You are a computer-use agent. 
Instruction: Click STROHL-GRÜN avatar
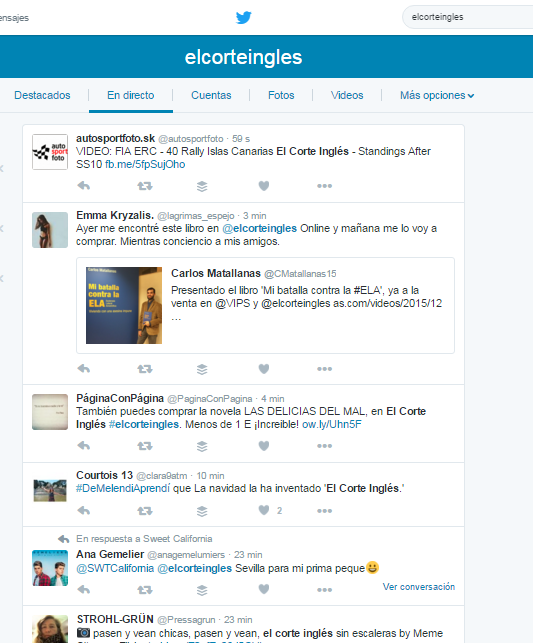[x=50, y=629]
